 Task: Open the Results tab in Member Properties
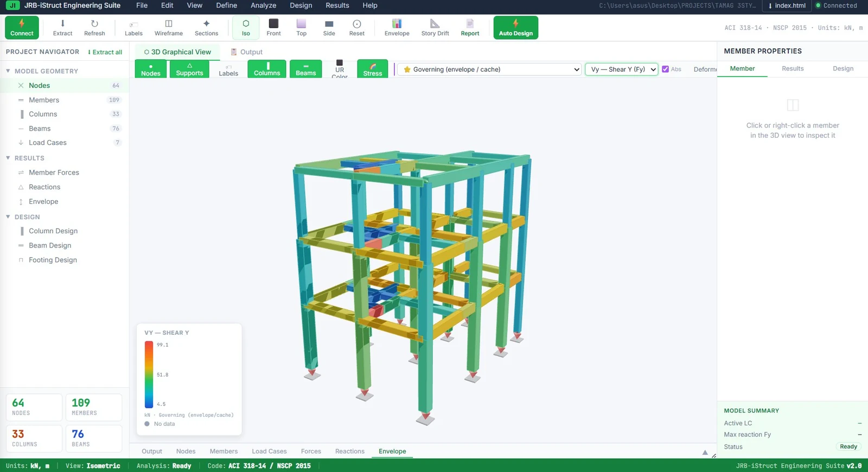tap(793, 68)
